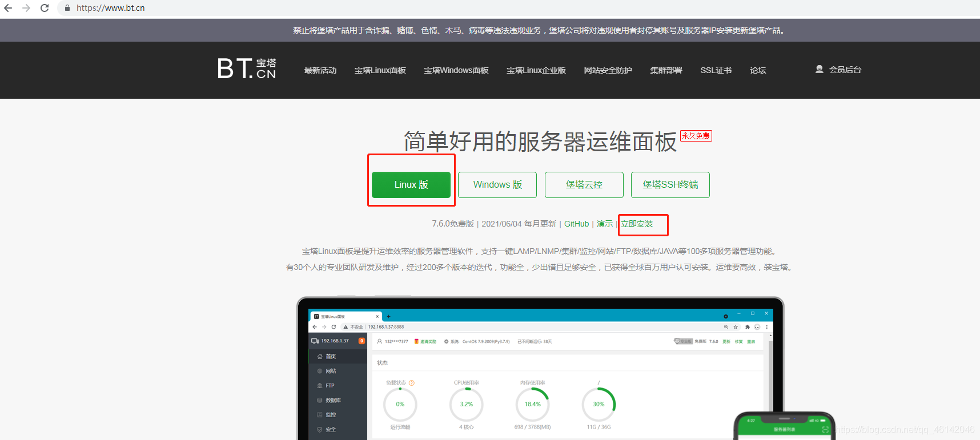Click 7.6.0免费版 version text
980x440 pixels.
[453, 224]
